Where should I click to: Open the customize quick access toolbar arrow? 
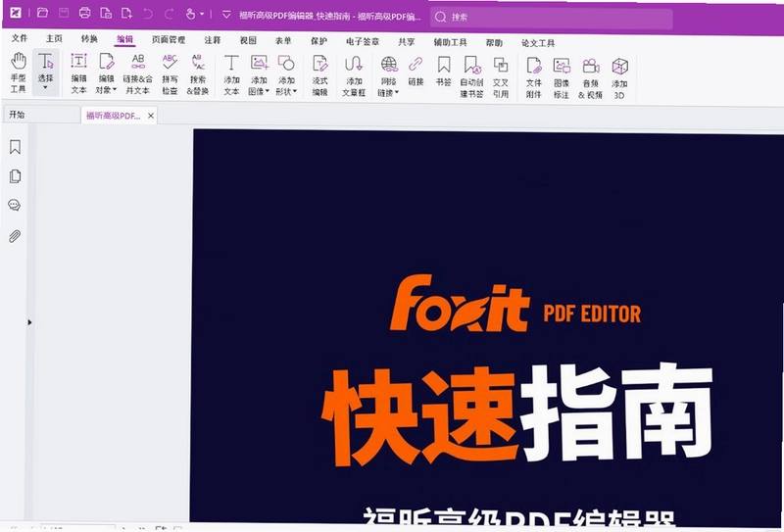tap(226, 15)
